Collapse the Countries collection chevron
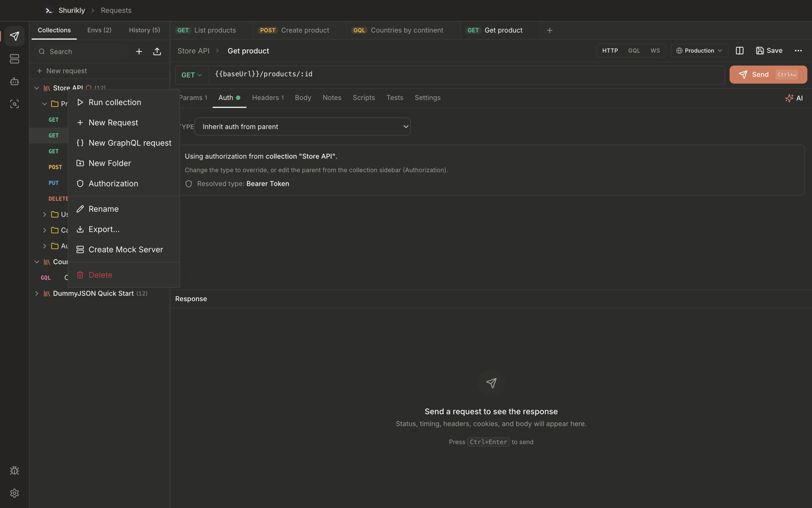812x508 pixels. point(37,262)
